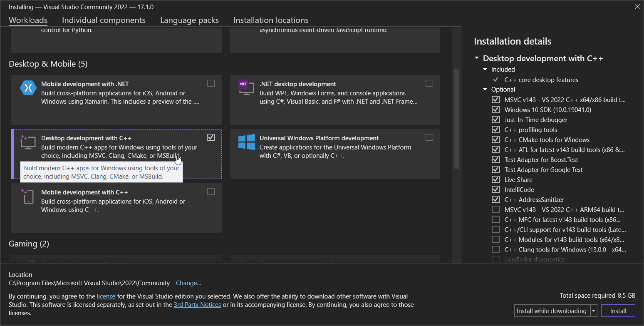Switch to the Workloads tab

tap(28, 20)
